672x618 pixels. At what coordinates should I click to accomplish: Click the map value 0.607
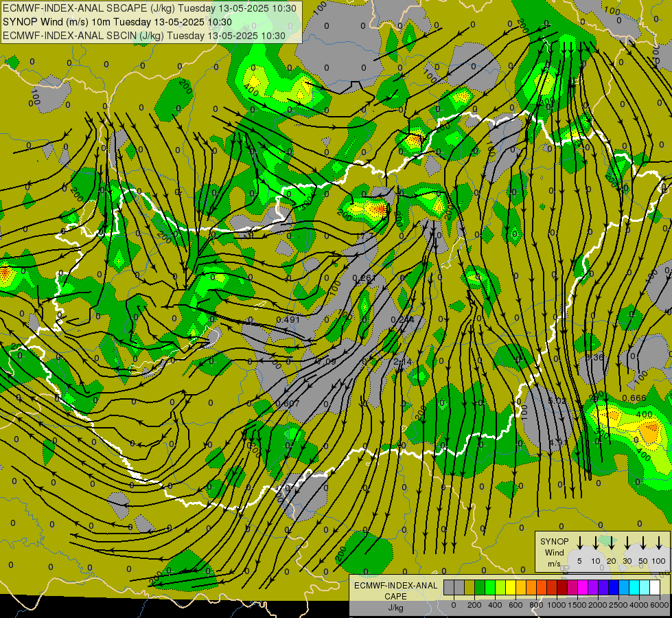(x=288, y=404)
